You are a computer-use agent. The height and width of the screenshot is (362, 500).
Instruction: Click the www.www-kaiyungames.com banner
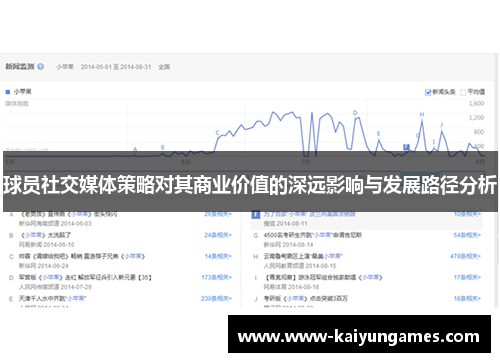359,334
